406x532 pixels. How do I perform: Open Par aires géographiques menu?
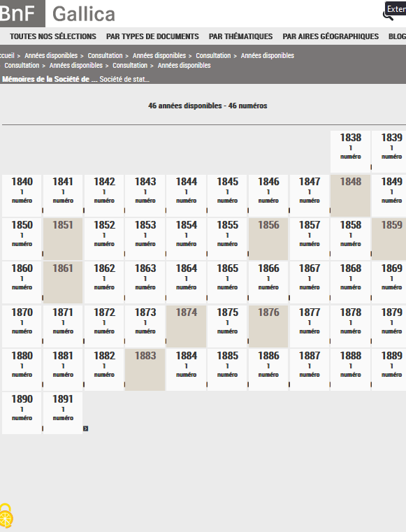(331, 36)
